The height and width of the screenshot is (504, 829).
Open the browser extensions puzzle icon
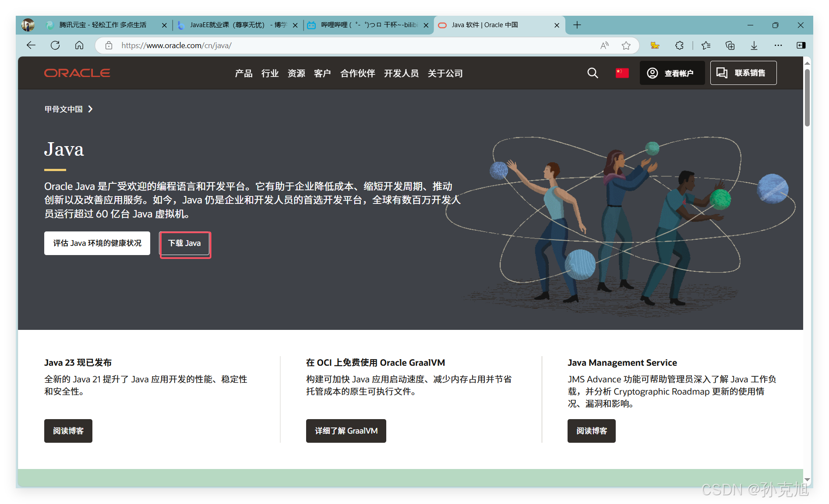pos(679,45)
